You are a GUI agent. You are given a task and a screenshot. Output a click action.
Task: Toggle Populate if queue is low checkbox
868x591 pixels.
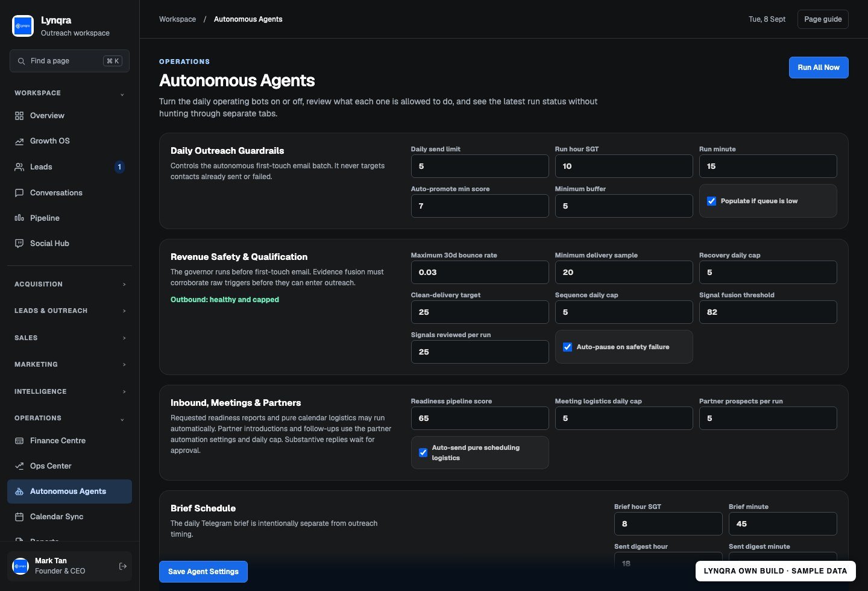[712, 201]
